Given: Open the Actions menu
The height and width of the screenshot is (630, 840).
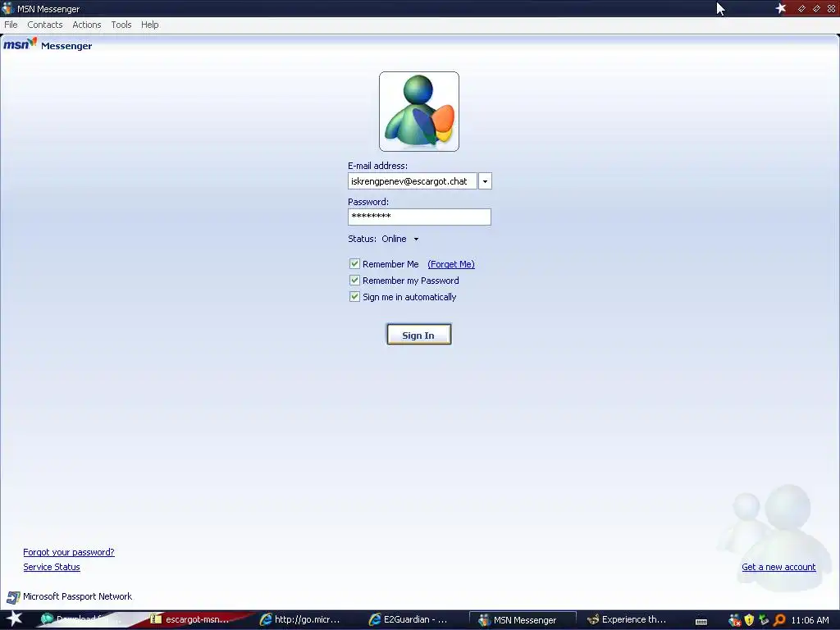Looking at the screenshot, I should tap(87, 25).
